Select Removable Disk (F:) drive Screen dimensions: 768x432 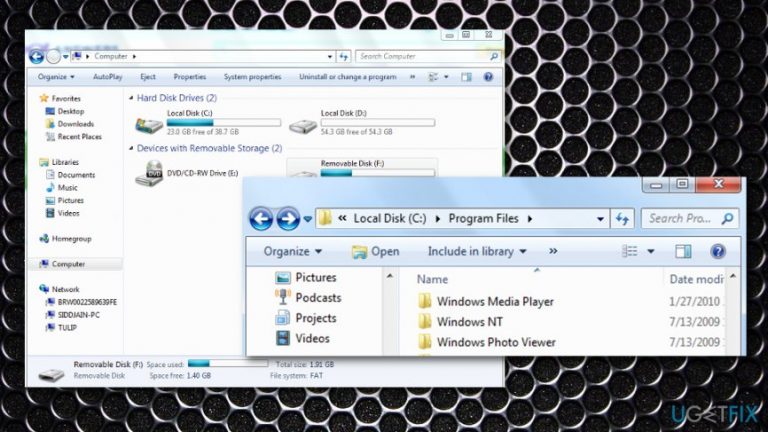point(362,168)
